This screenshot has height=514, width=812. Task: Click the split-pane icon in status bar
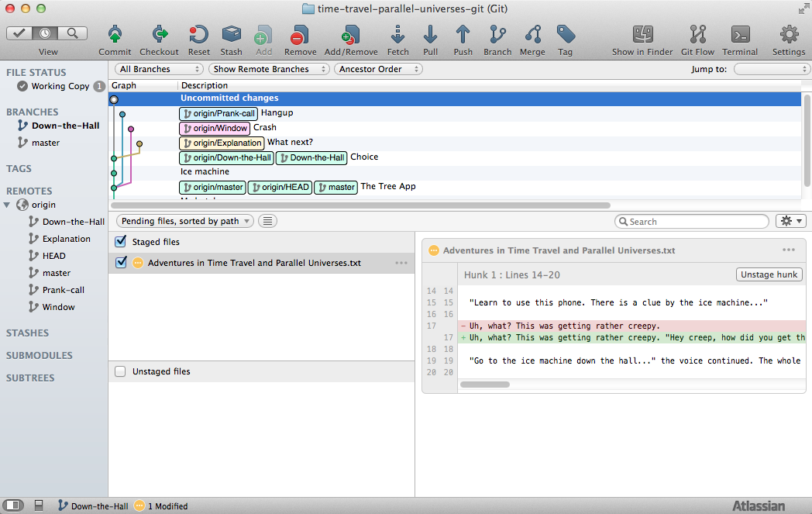[38, 505]
